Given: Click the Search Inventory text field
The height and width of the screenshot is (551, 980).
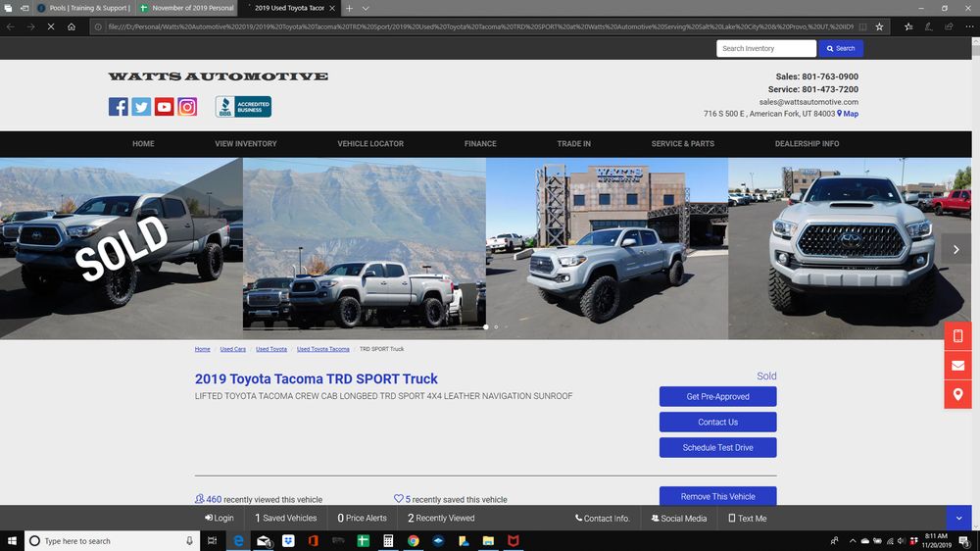Looking at the screenshot, I should click(x=765, y=48).
